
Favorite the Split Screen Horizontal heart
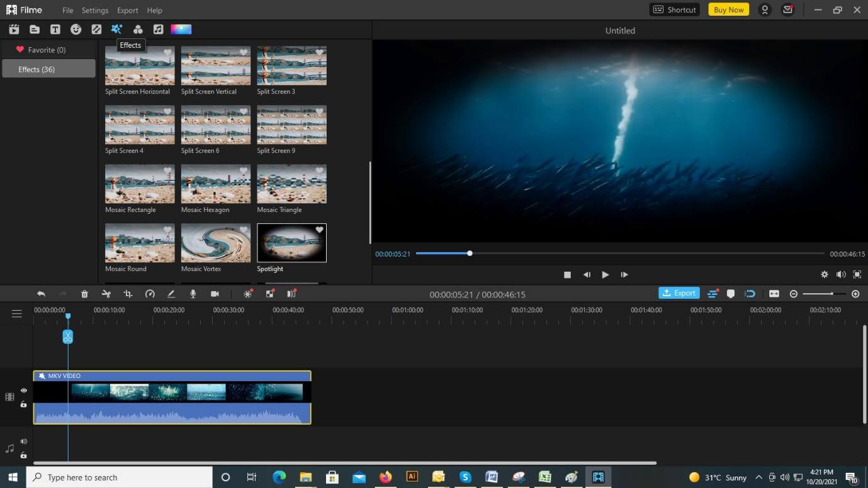pos(167,53)
